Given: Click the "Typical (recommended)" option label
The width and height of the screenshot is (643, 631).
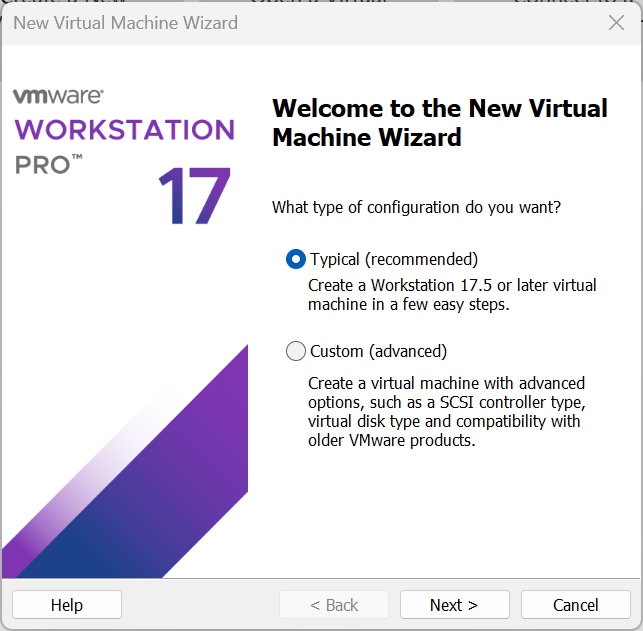Looking at the screenshot, I should point(394,259).
